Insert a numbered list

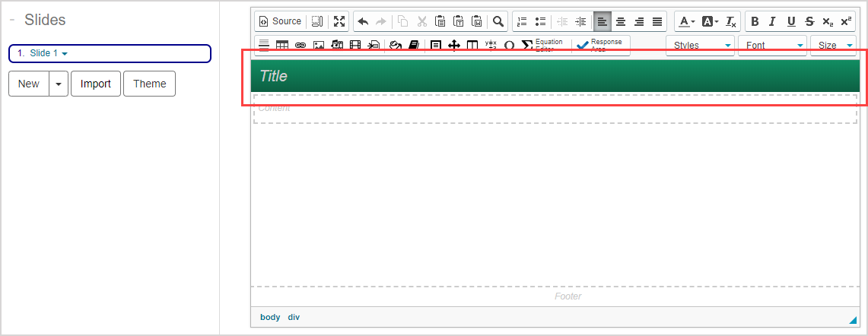(522, 21)
